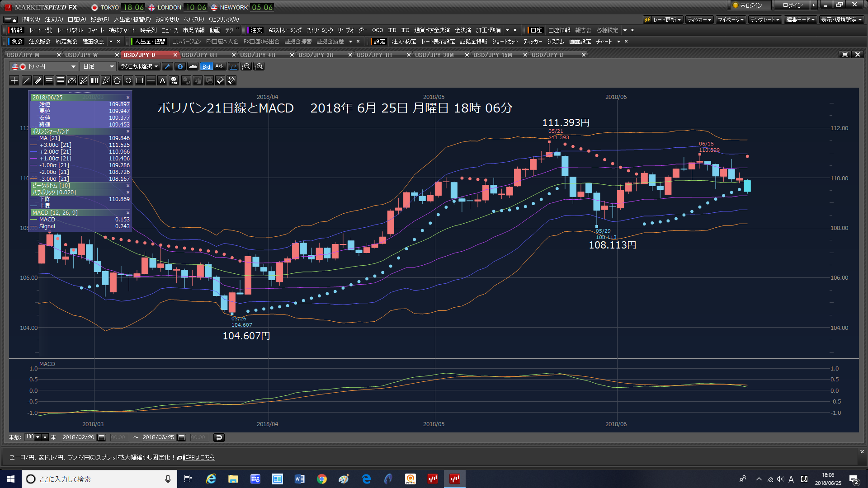Open 注文照会 order inquiry
Image resolution: width=868 pixels, height=488 pixels.
pos(40,42)
